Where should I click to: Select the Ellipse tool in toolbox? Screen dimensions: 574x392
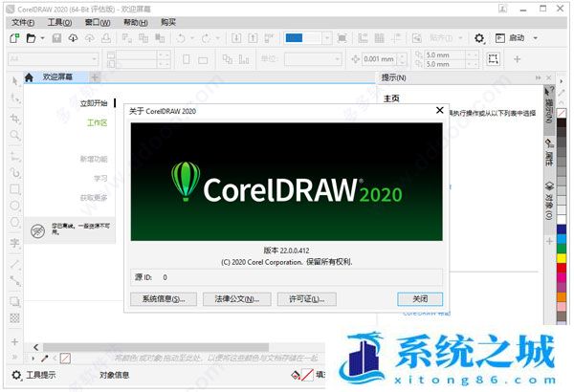click(14, 206)
